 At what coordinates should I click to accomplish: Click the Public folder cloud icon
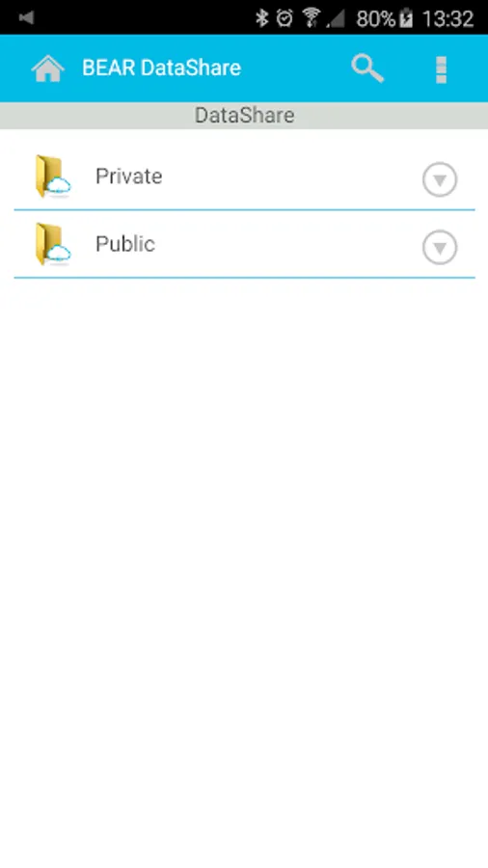53,244
